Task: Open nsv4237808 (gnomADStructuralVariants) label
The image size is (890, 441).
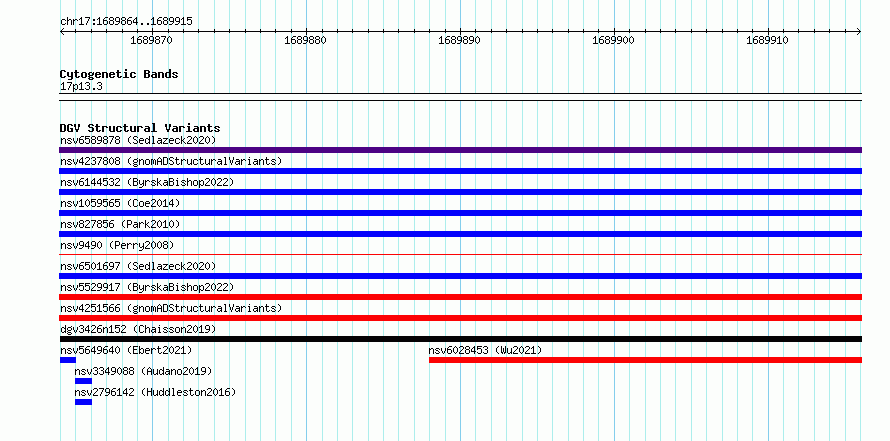Action: pos(171,161)
